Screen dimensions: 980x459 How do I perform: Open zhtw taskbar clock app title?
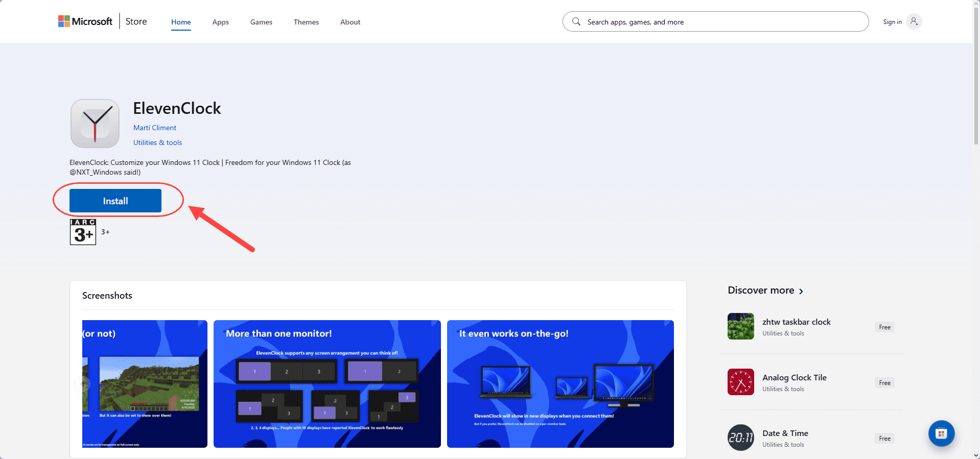tap(796, 322)
